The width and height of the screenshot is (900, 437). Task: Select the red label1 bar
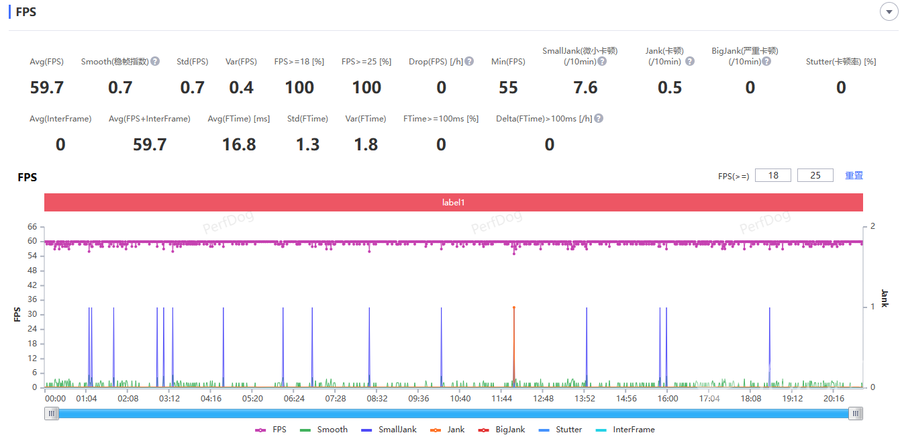pos(453,202)
